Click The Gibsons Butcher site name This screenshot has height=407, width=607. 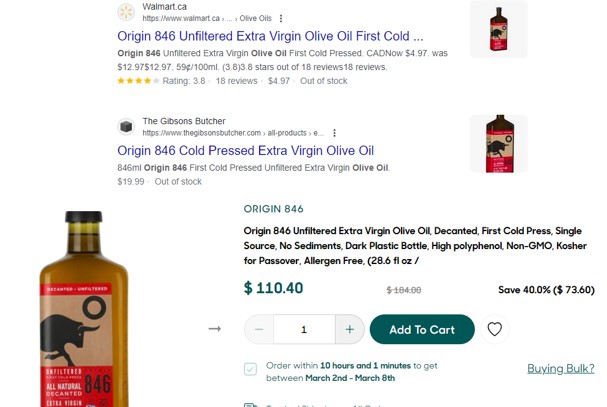185,121
